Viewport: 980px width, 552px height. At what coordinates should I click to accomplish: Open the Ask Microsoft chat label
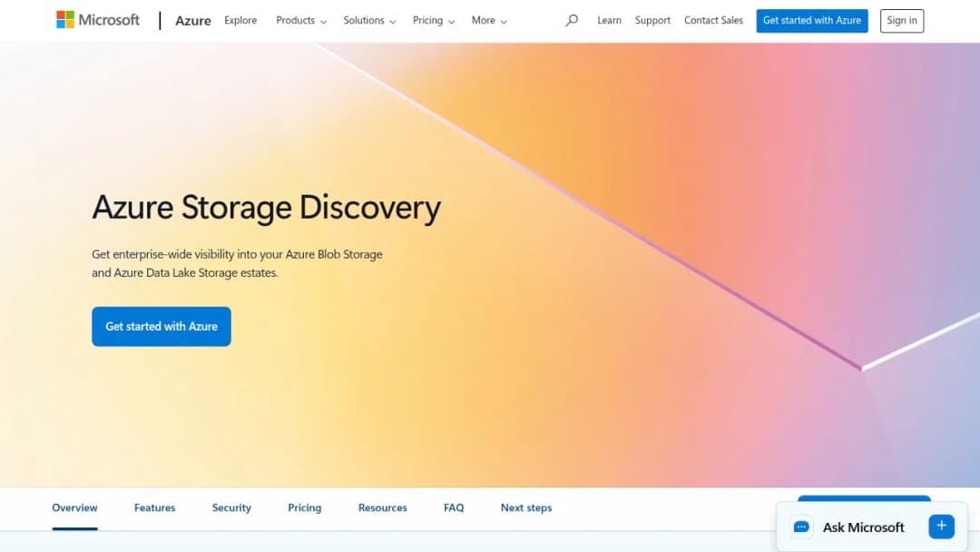tap(863, 527)
